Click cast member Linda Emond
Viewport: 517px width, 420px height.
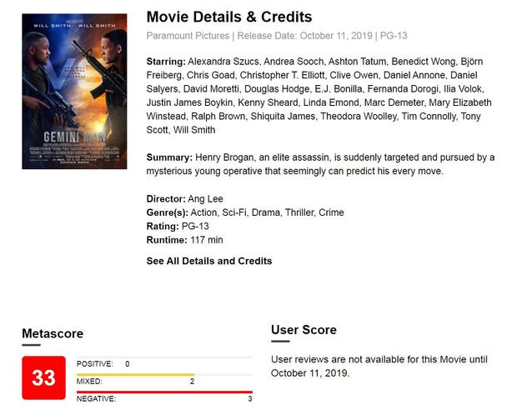click(331, 102)
